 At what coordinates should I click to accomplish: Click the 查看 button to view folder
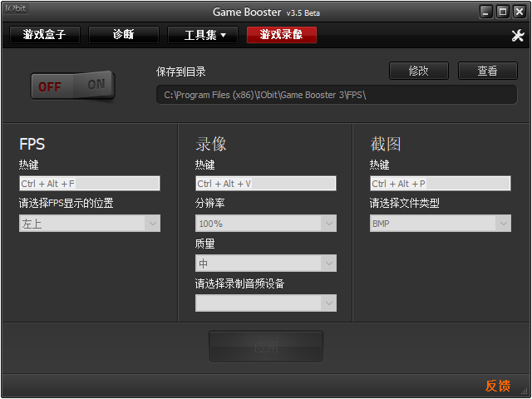(486, 71)
